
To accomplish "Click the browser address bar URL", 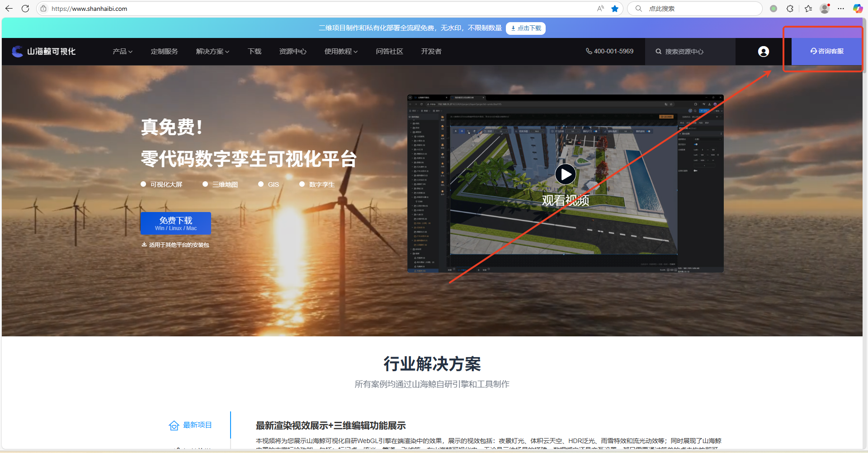I will point(89,9).
